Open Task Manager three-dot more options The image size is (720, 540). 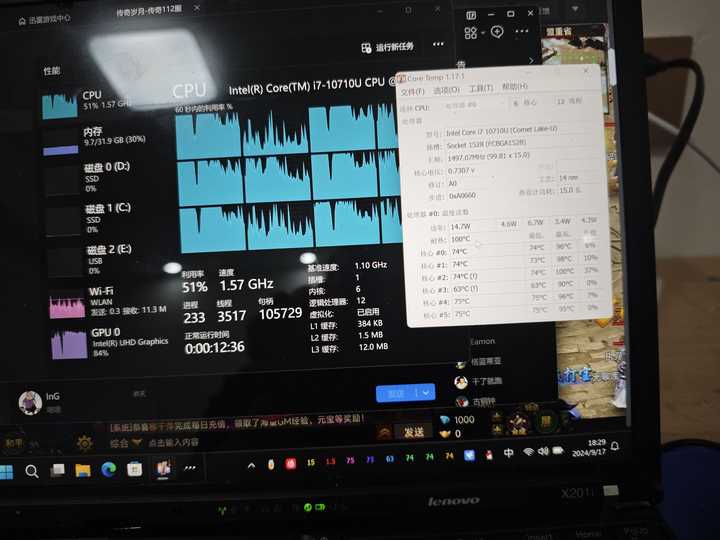pyautogui.click(x=438, y=44)
